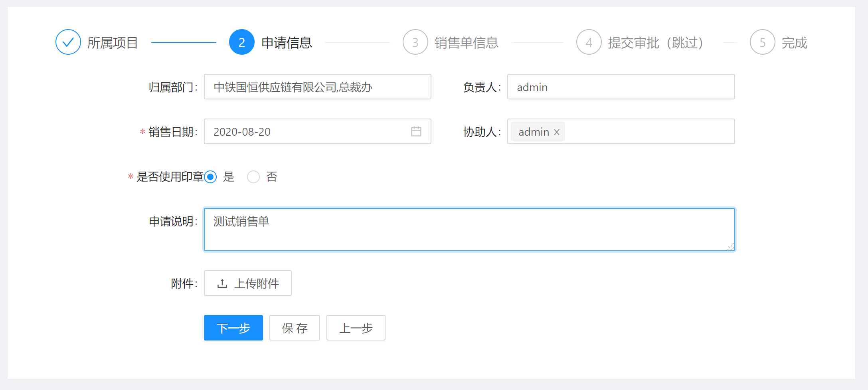Click the step 2 circle icon

241,42
